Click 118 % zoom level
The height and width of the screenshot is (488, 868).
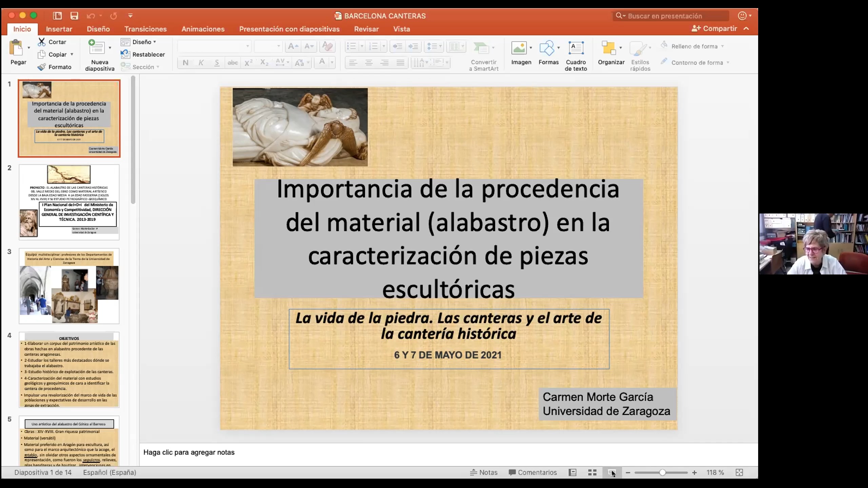point(715,472)
